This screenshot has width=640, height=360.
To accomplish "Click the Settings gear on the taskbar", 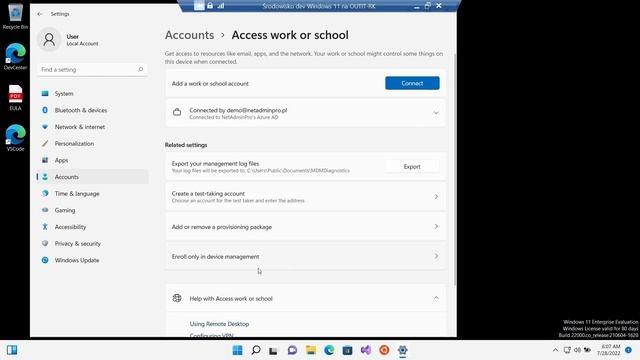I will [x=402, y=350].
